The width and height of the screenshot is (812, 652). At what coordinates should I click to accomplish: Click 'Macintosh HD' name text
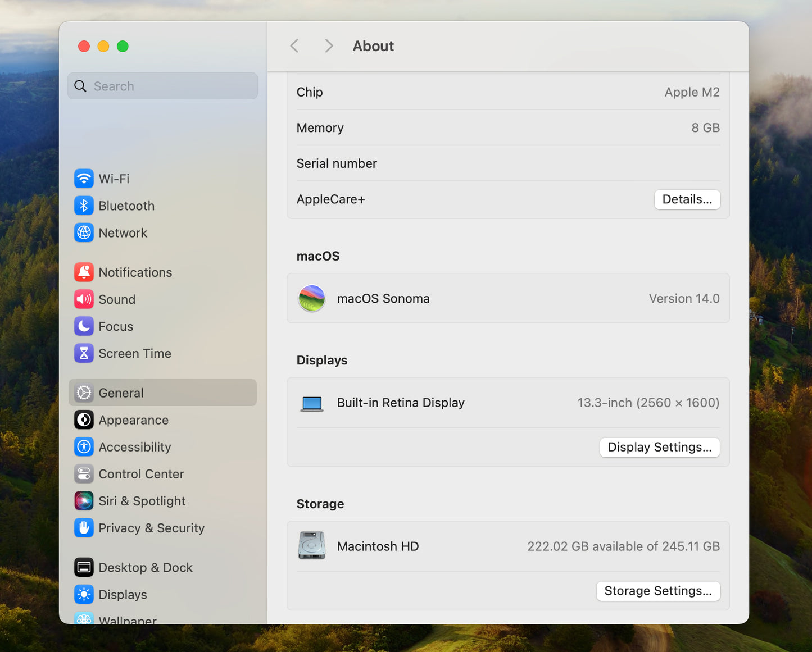coord(378,546)
